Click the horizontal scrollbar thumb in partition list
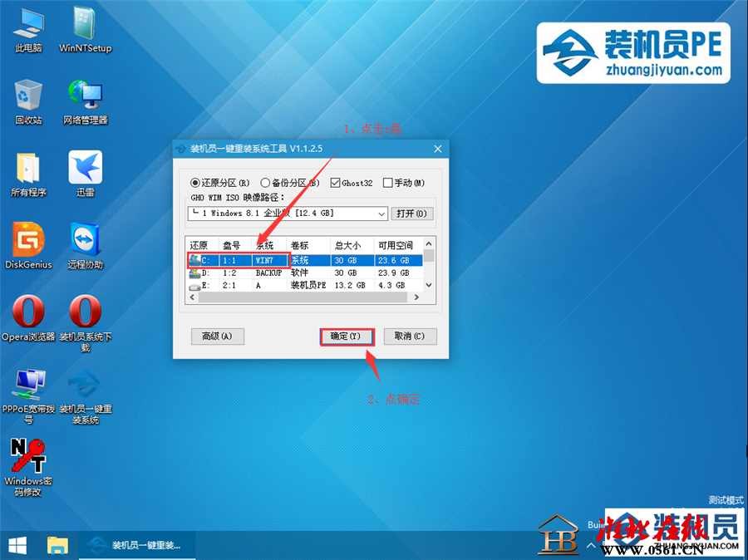748x560 pixels. pos(303,297)
